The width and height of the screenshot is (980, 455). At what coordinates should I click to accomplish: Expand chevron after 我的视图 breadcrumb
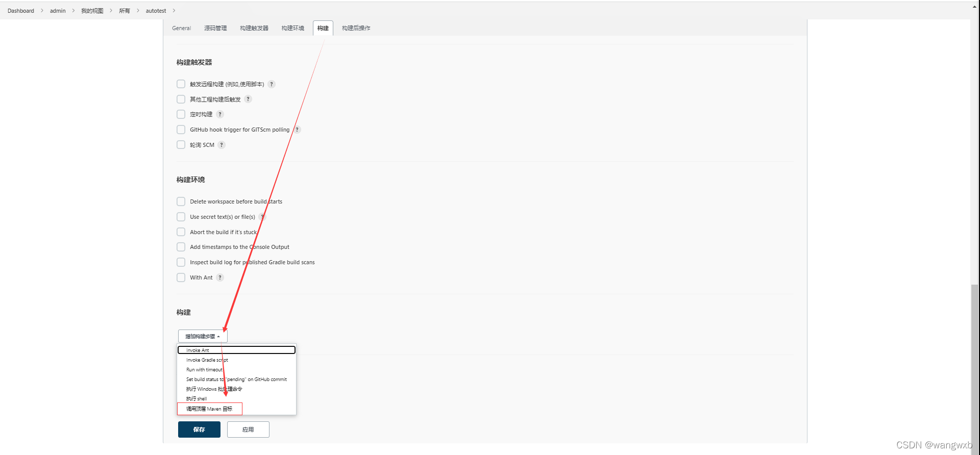click(111, 11)
